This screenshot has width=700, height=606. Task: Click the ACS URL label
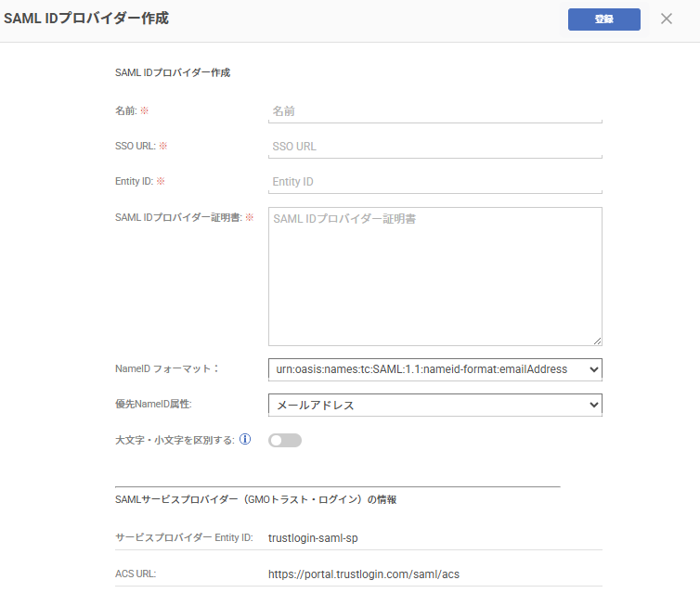136,574
